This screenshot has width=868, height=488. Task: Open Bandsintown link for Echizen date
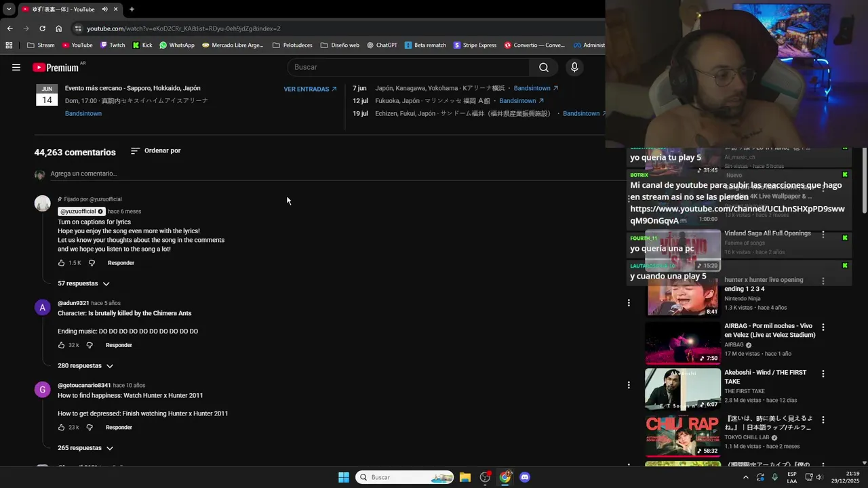pyautogui.click(x=585, y=113)
